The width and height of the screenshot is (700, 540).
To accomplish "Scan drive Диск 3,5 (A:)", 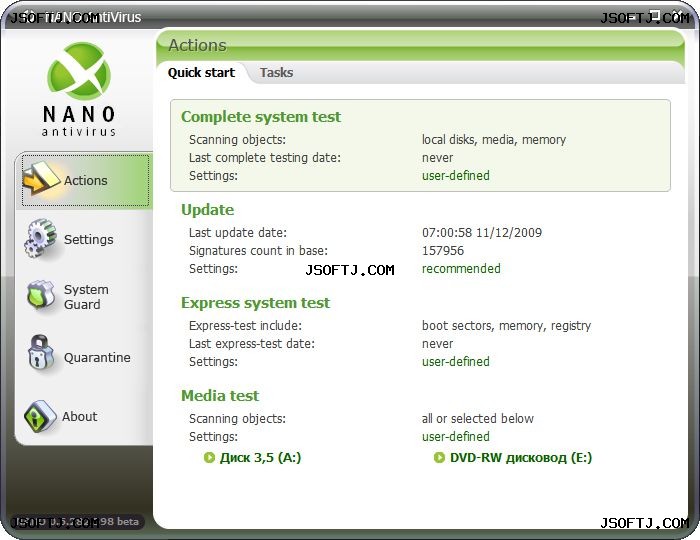I will click(260, 457).
